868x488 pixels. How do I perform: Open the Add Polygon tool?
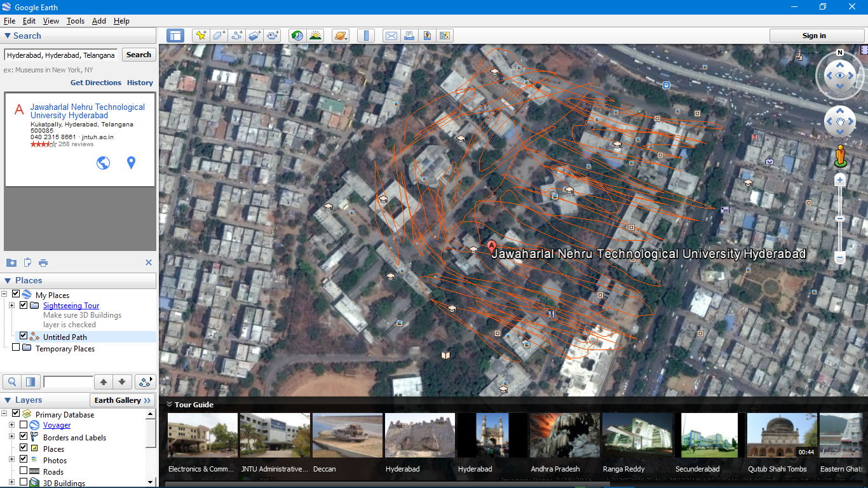point(219,36)
